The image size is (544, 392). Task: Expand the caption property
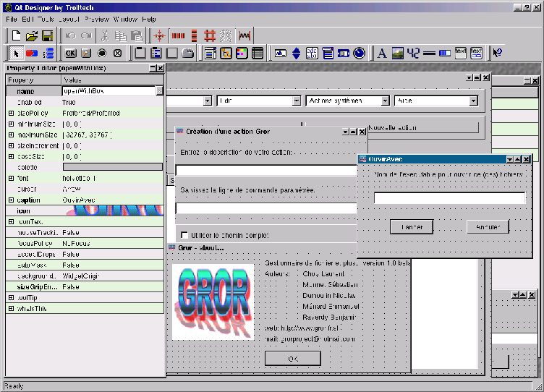(11, 200)
